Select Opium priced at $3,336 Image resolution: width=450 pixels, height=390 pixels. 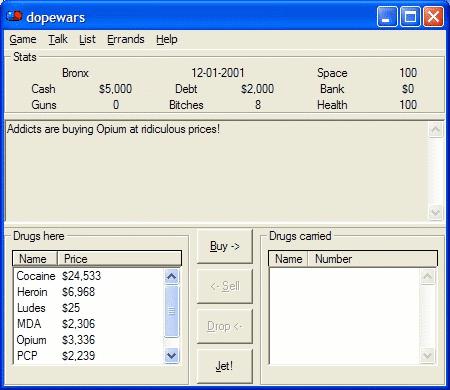[89, 340]
